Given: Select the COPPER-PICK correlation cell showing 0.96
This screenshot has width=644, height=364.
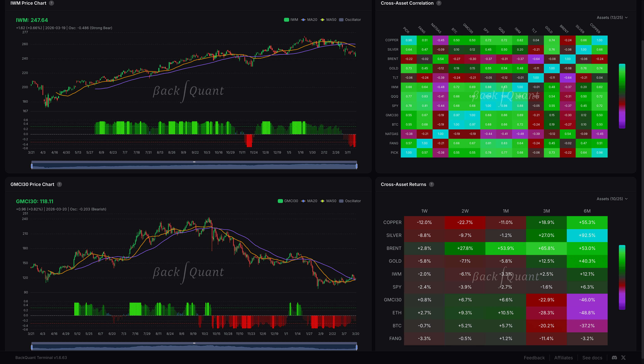Looking at the screenshot, I should (x=409, y=40).
